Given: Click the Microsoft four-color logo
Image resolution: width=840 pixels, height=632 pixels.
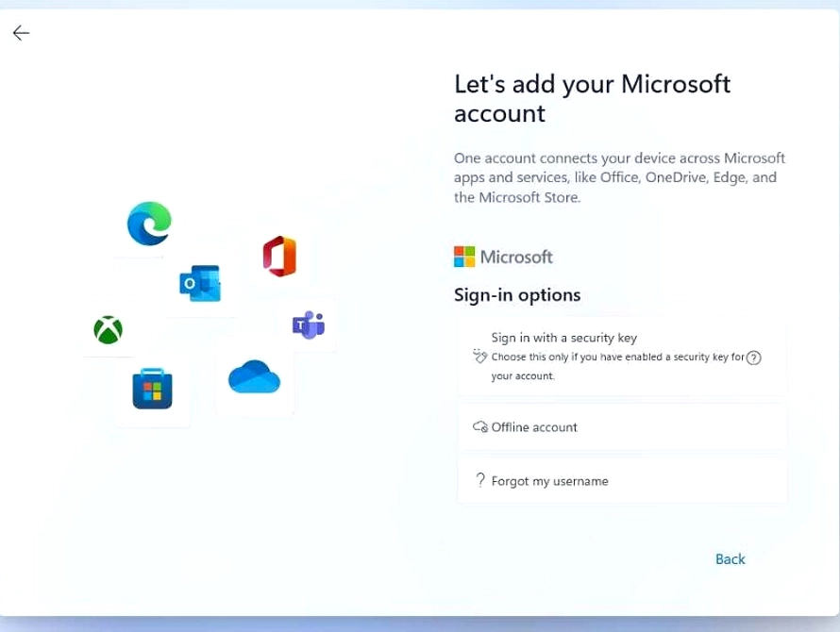Looking at the screenshot, I should [x=464, y=257].
